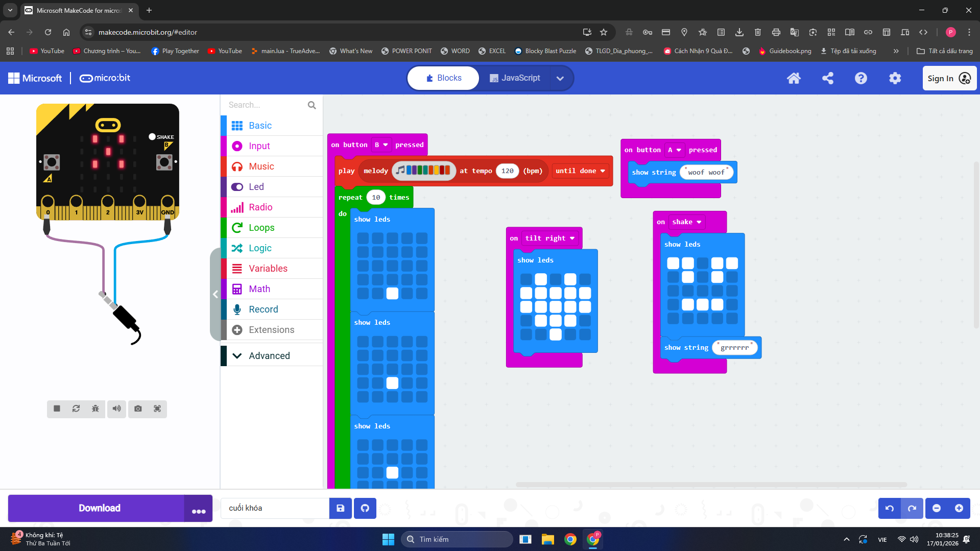Click the Home icon in header

794,78
